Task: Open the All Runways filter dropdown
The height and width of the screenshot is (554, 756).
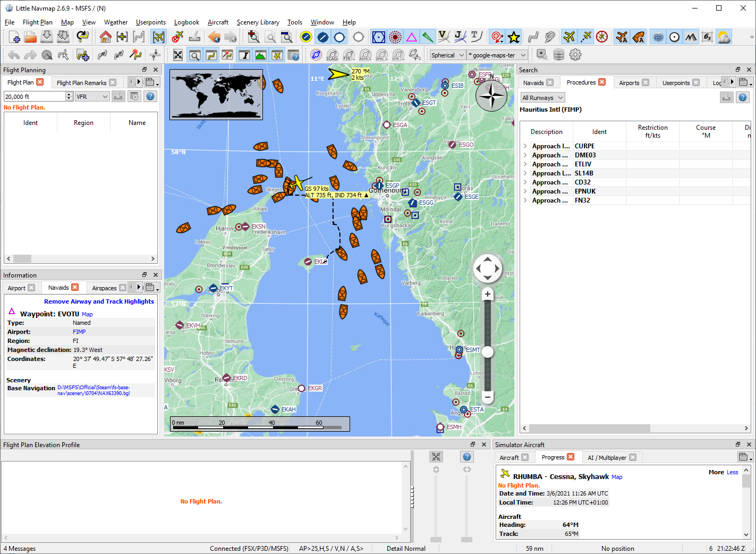Action: point(542,98)
